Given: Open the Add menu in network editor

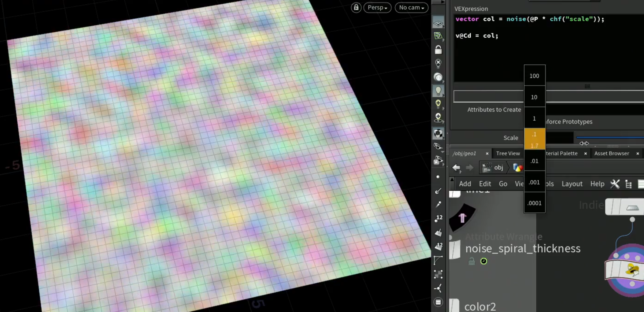Looking at the screenshot, I should click(x=465, y=184).
